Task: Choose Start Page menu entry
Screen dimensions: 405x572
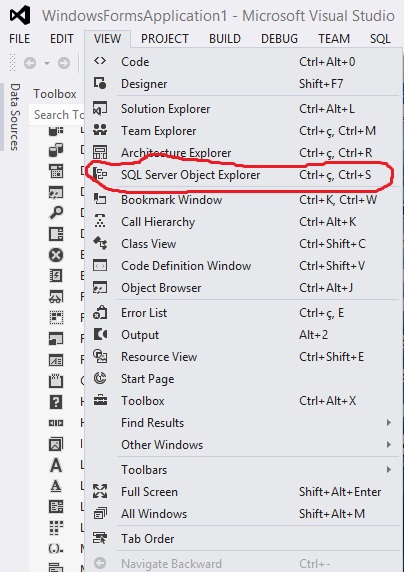Action: click(x=241, y=379)
